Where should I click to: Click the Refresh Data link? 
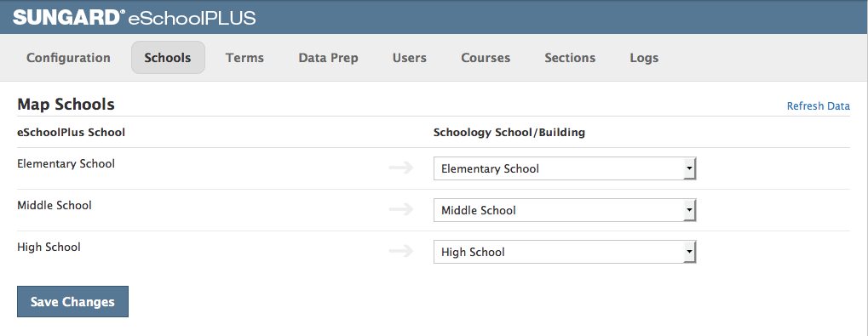[x=819, y=106]
